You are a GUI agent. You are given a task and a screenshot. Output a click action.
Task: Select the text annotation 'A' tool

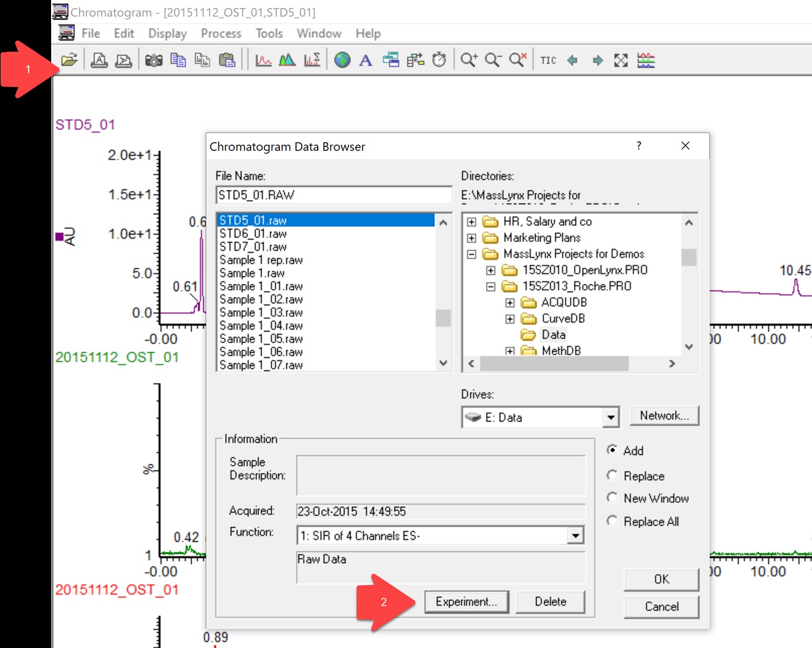tap(365, 60)
